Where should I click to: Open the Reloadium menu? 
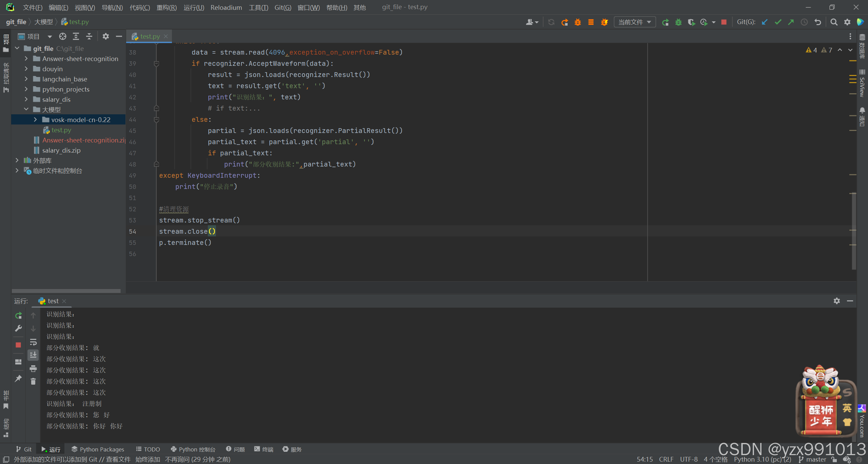226,7
